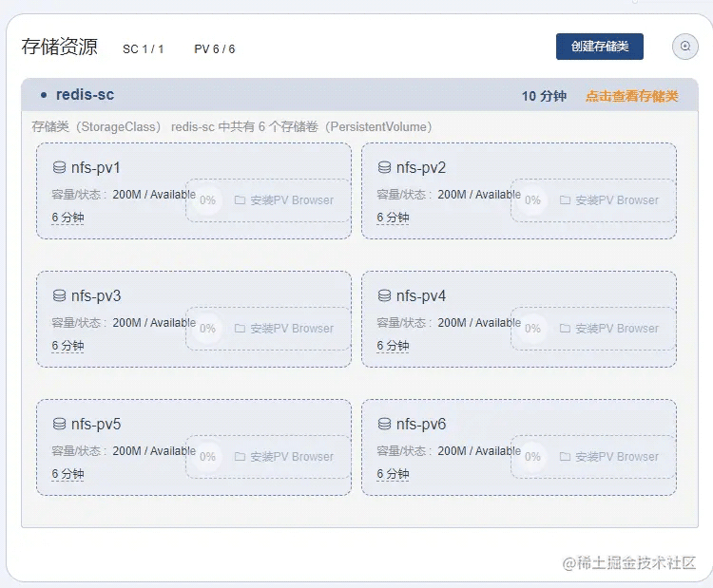The height and width of the screenshot is (588, 713).
Task: Click the 0% usage circle for nfs-pv4
Action: 532,329
